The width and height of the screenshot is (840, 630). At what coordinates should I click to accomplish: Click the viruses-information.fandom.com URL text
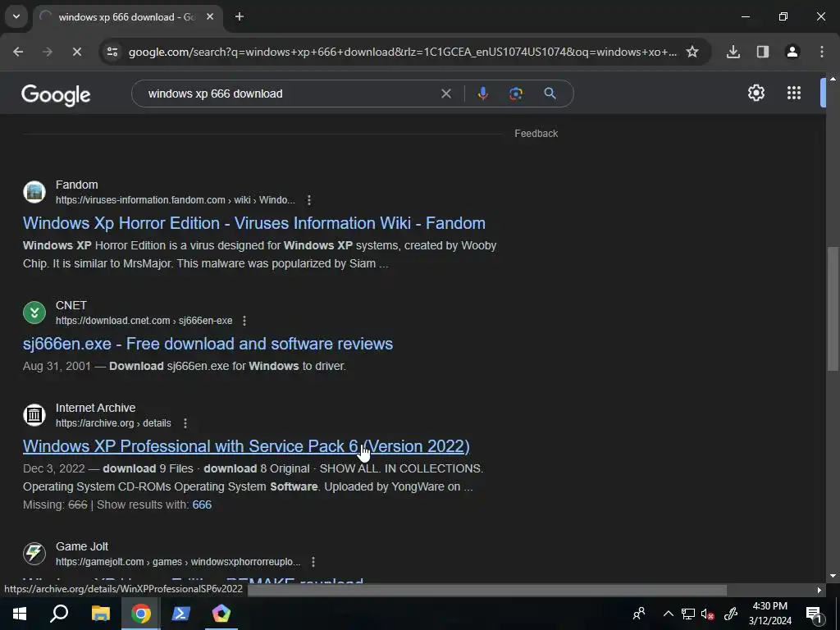tap(176, 200)
